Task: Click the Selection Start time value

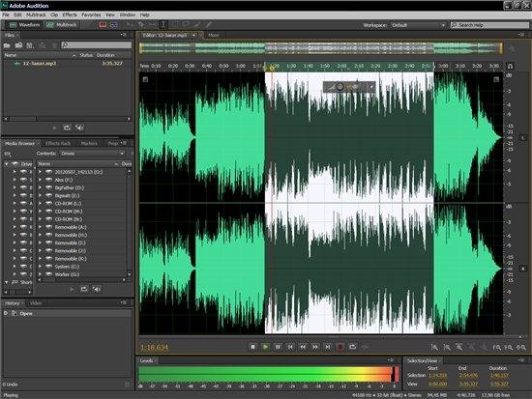Action: point(437,375)
